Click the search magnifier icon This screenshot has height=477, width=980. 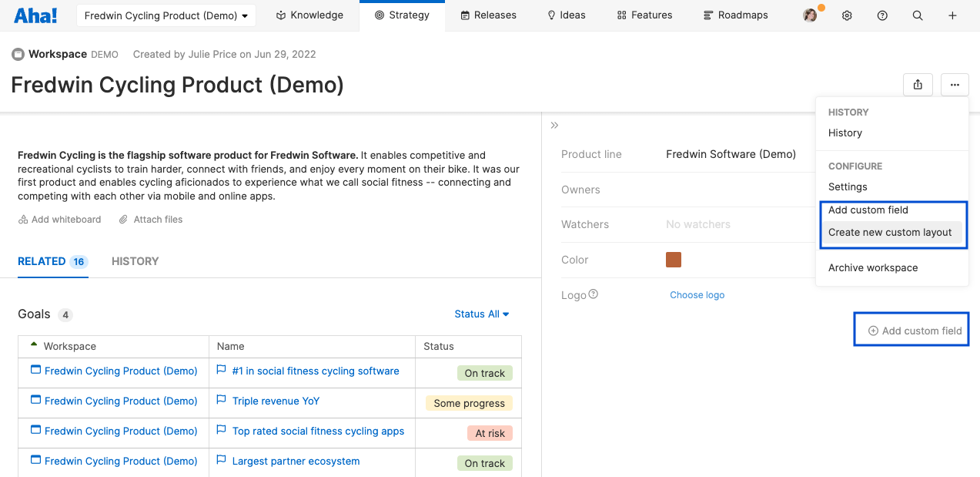(x=918, y=15)
